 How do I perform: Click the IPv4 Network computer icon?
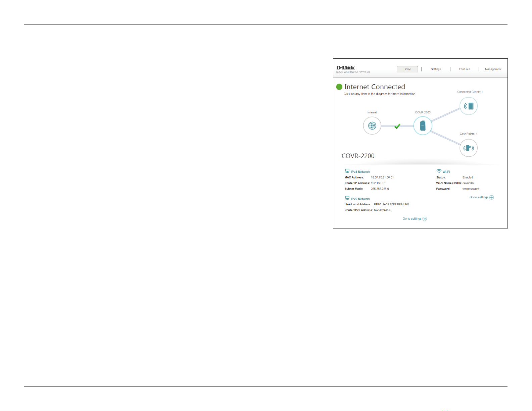(x=347, y=171)
